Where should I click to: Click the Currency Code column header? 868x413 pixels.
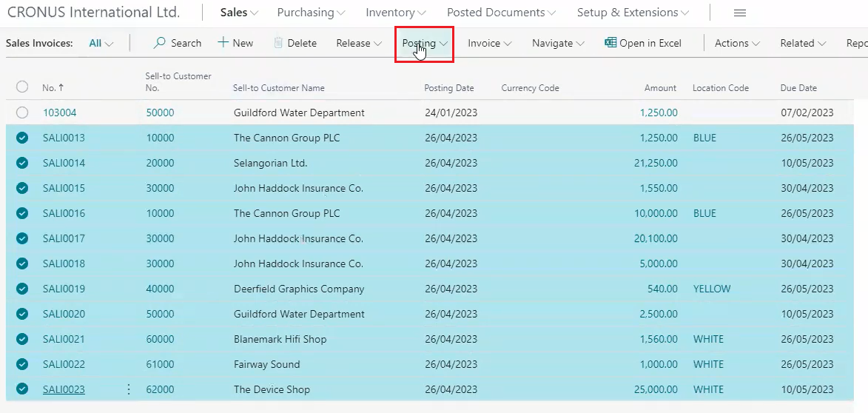[531, 88]
